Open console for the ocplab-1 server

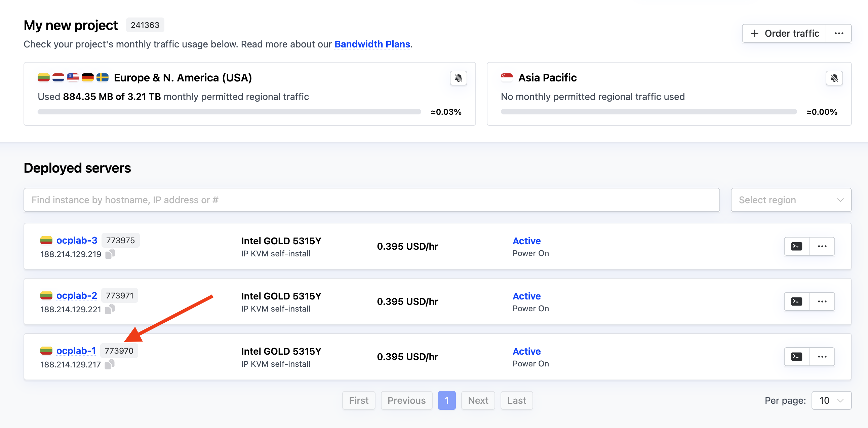(796, 356)
